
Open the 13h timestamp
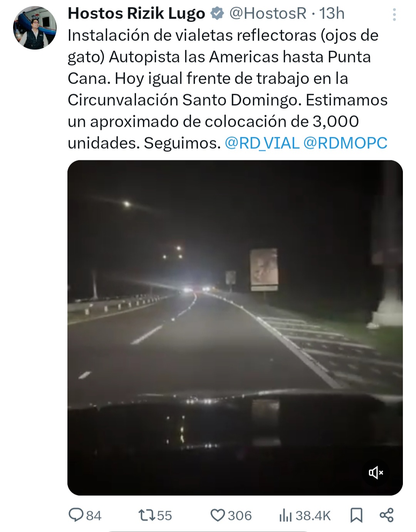coord(332,13)
